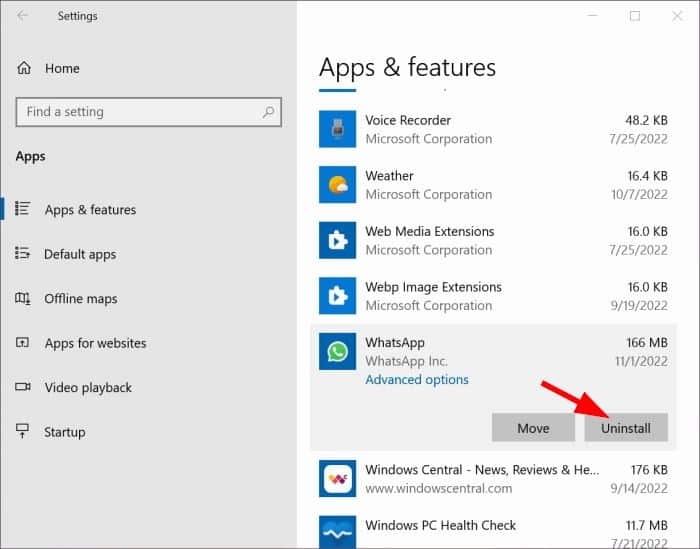Select Webp Image Extensions entry name
Viewport: 700px width, 549px height.
pyautogui.click(x=433, y=287)
